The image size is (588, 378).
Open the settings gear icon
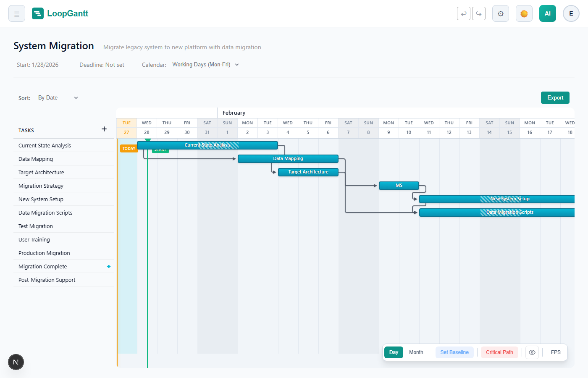pyautogui.click(x=500, y=13)
